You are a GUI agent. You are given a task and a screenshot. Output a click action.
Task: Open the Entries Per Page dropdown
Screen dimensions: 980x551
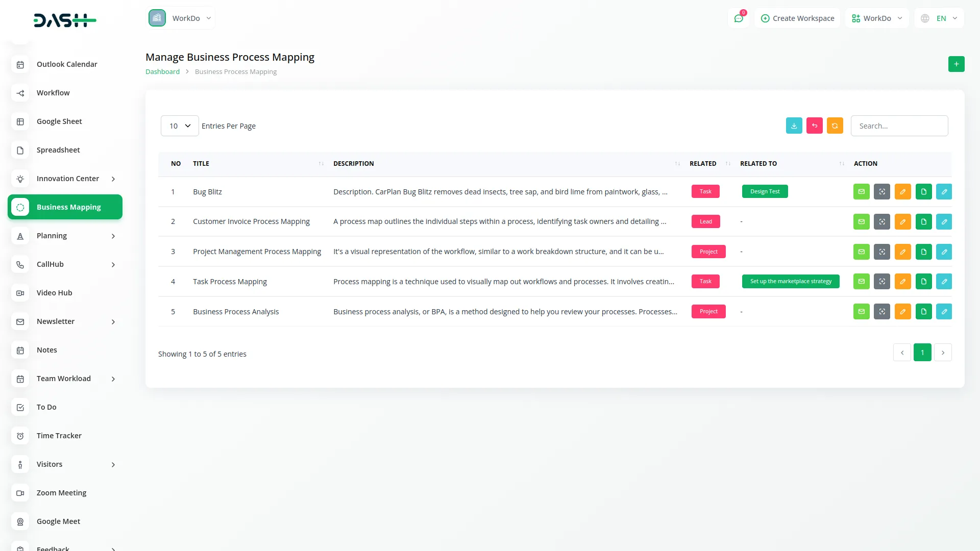179,126
